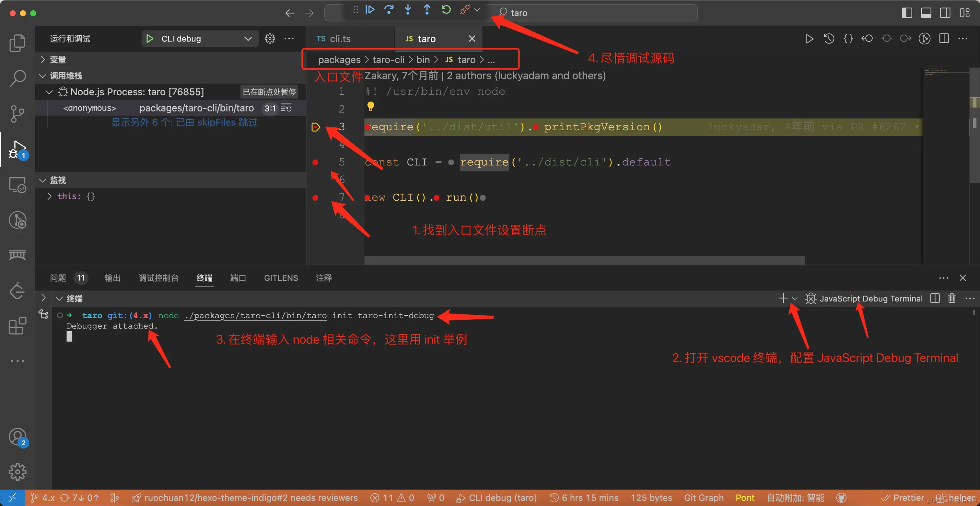
Task: Collapse the 调用堆栈 section
Action: tap(42, 76)
